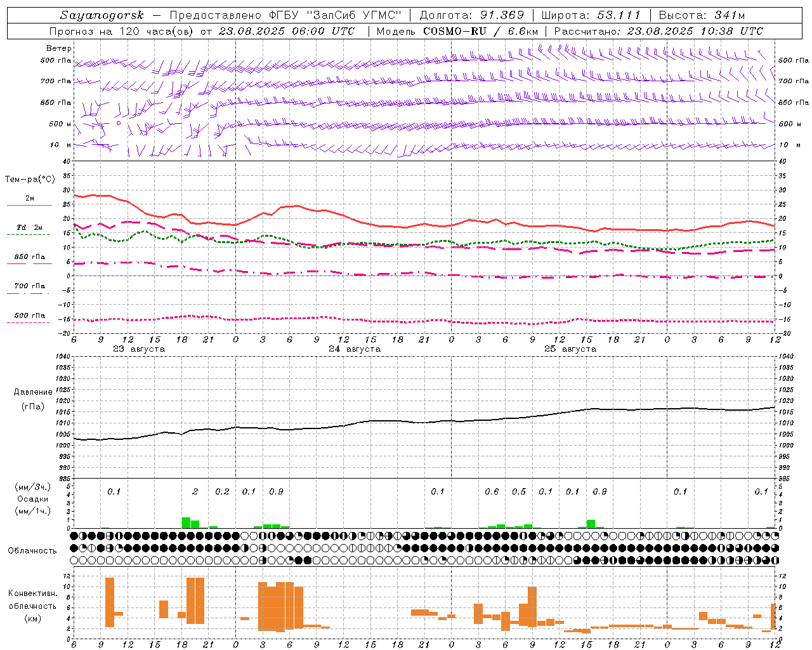Click the Широта: 53.111 value
Viewport: 812px width, 650px height.
pyautogui.click(x=591, y=15)
